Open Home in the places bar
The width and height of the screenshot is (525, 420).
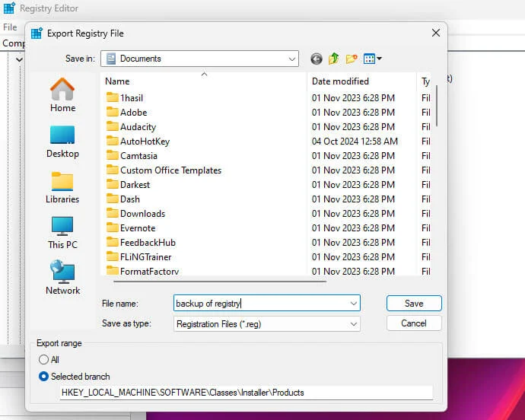click(x=62, y=95)
